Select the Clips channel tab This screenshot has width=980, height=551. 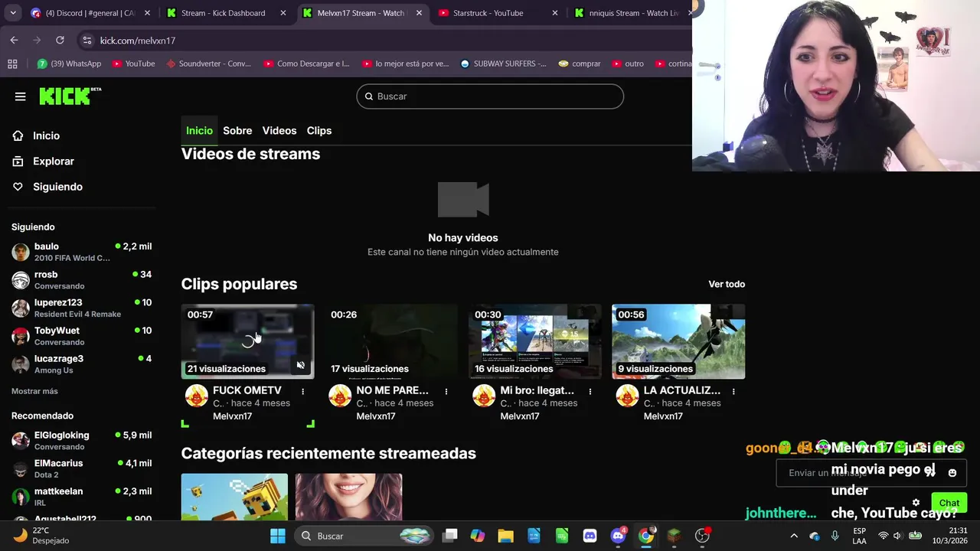point(319,131)
